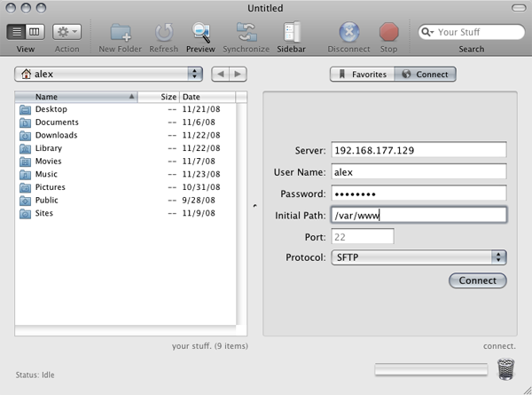Click the Server address field

coord(419,150)
